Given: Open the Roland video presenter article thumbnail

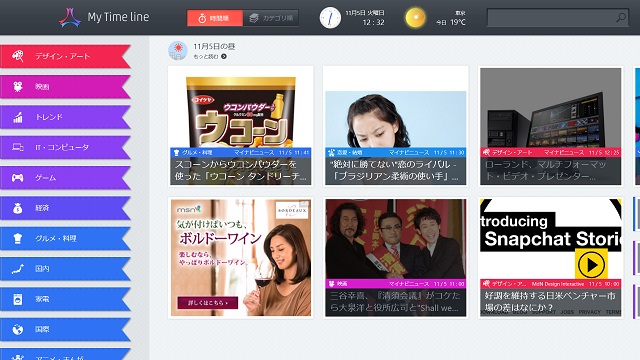Looking at the screenshot, I should (551, 108).
